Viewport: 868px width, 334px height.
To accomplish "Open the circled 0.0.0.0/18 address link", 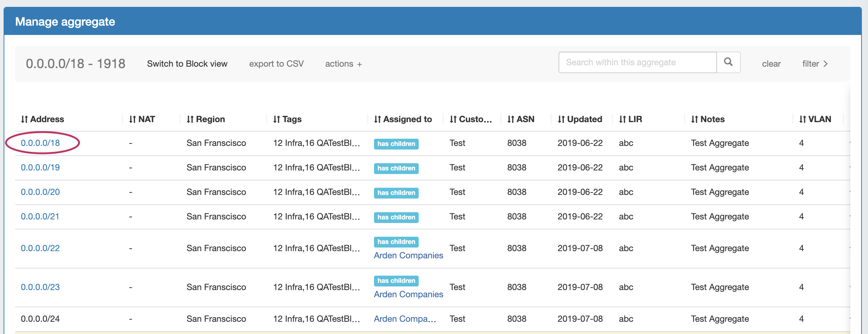I will tap(40, 143).
